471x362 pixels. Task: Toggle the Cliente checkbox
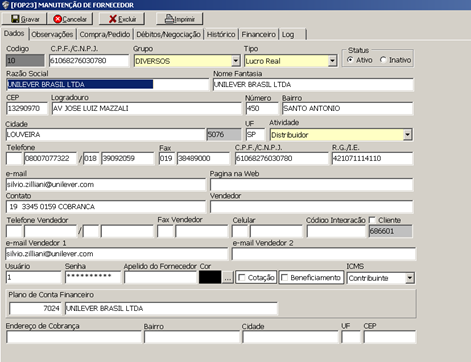click(x=372, y=220)
